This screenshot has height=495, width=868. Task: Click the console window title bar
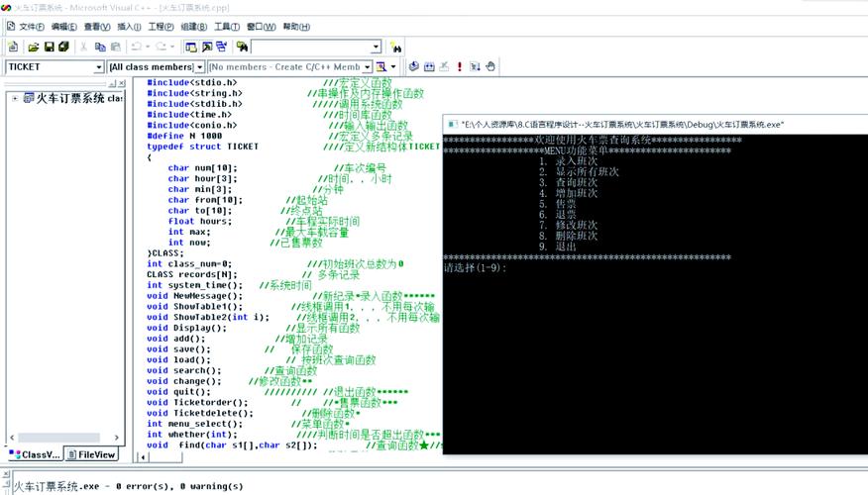pos(655,125)
